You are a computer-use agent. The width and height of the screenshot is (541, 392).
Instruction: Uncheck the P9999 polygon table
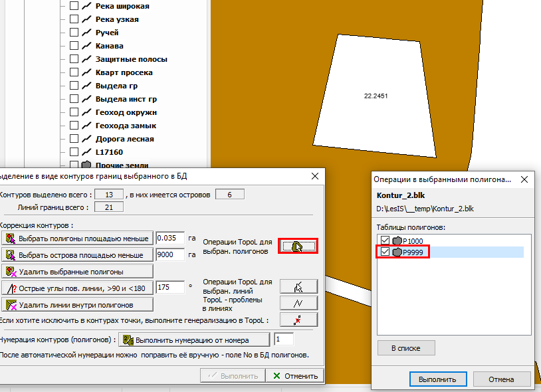(x=385, y=252)
